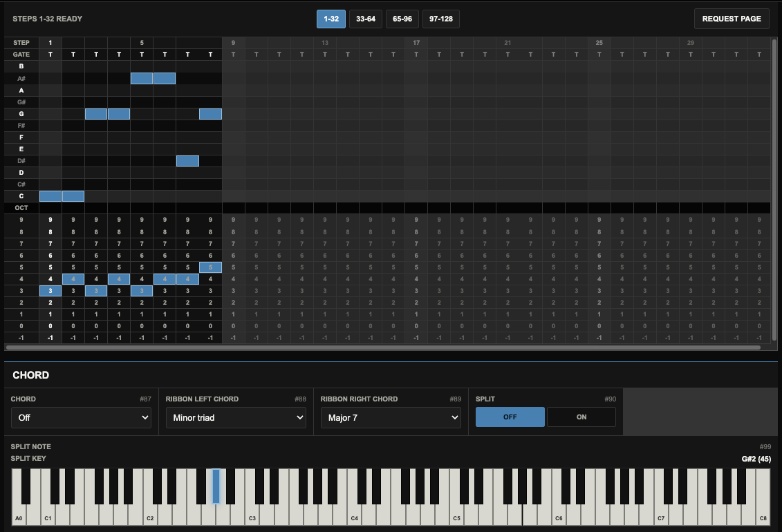Click the C7 key on the piano keyboard
Image resolution: width=782 pixels, height=532 pixels.
[661, 515]
